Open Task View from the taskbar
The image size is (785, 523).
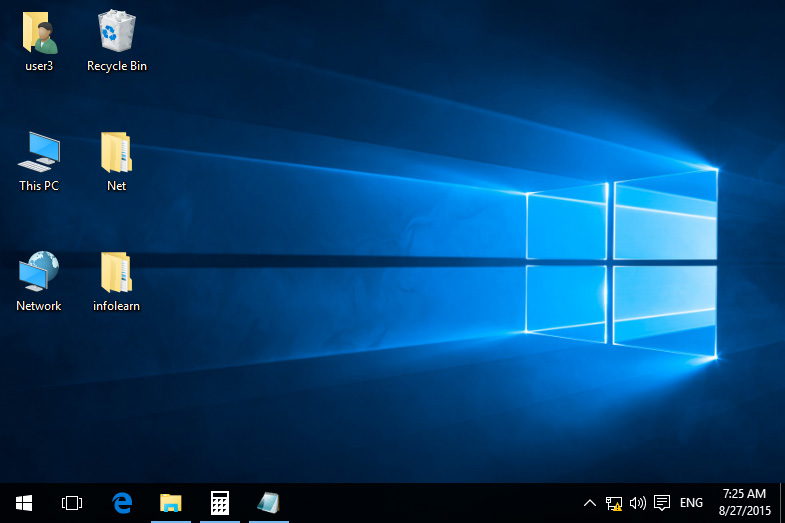coord(72,503)
